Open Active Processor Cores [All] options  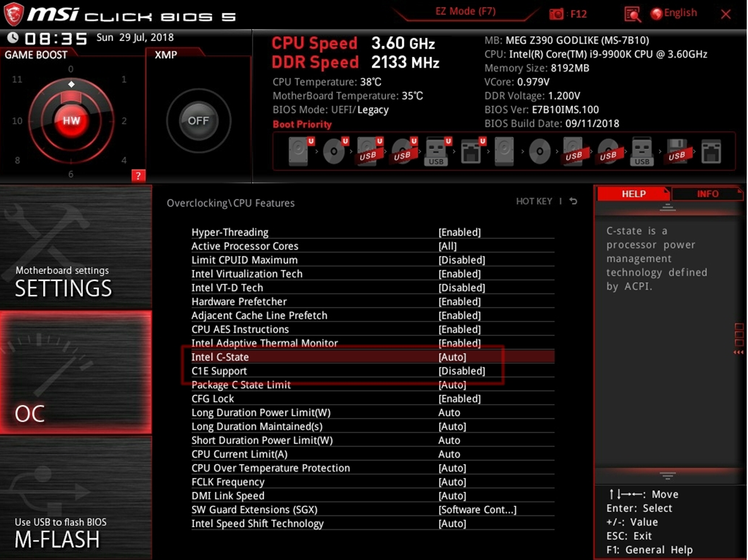tap(447, 246)
